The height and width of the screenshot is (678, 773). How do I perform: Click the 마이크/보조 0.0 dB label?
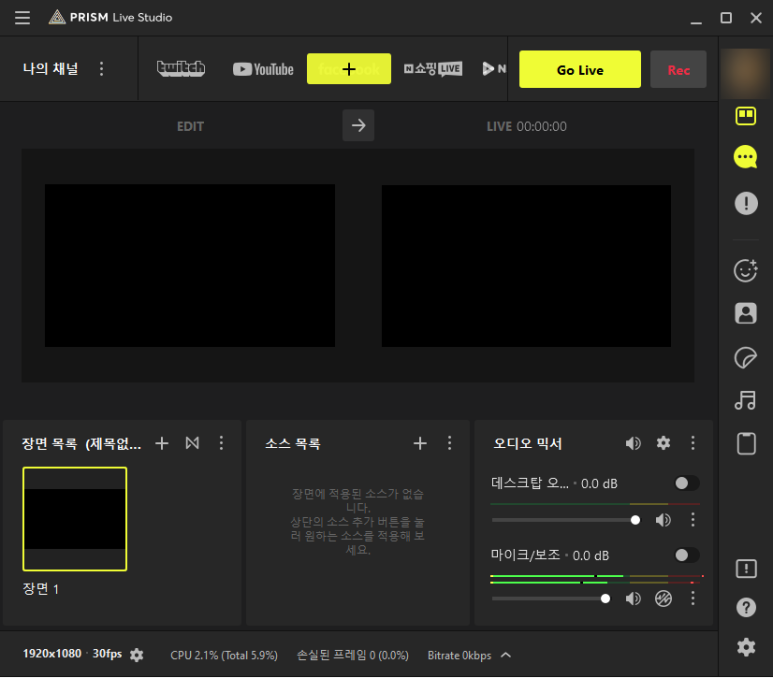pyautogui.click(x=550, y=556)
